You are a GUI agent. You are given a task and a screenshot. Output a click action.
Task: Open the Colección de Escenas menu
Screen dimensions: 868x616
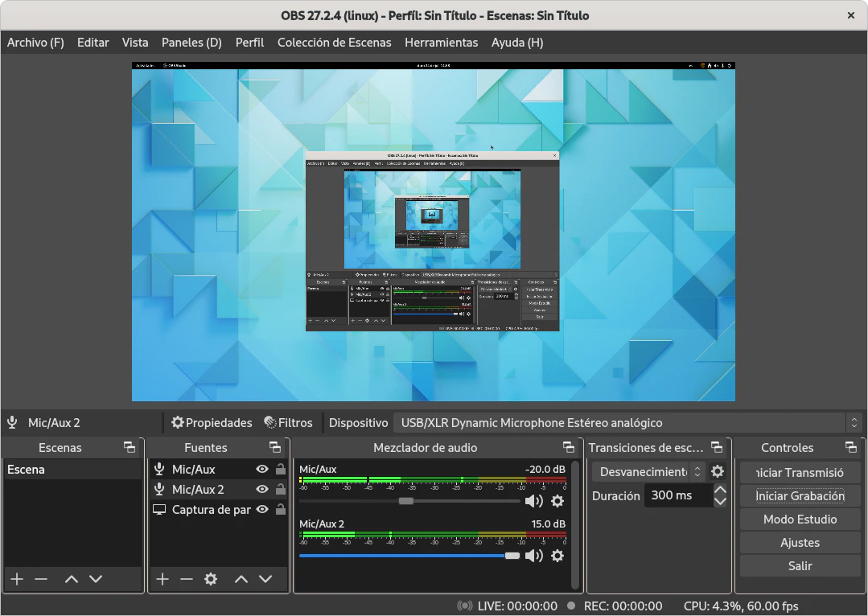(x=334, y=43)
